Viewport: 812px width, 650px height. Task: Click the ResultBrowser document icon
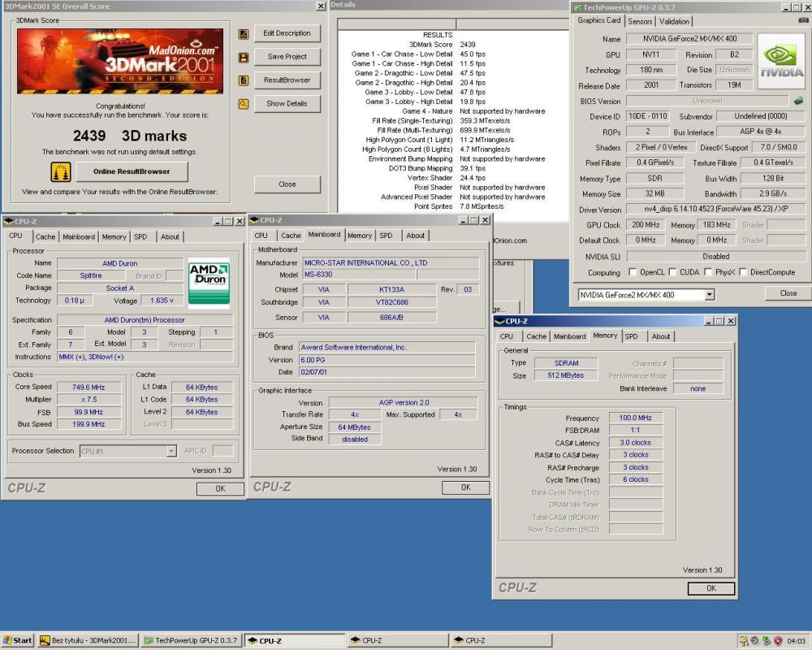(x=244, y=80)
